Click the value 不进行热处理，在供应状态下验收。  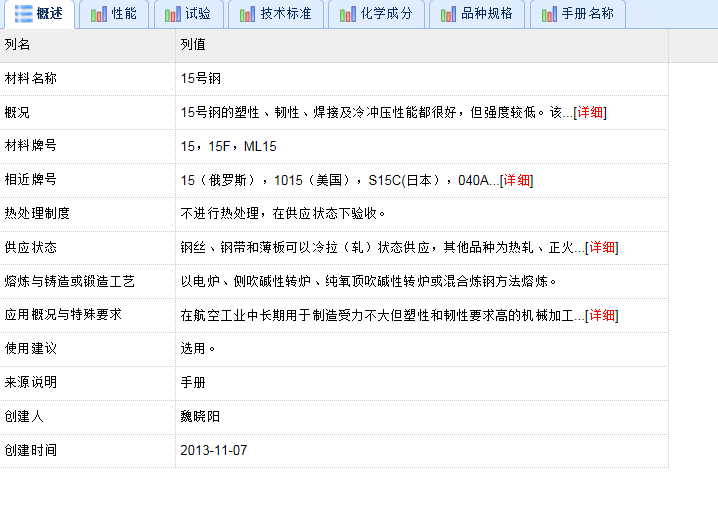point(283,213)
